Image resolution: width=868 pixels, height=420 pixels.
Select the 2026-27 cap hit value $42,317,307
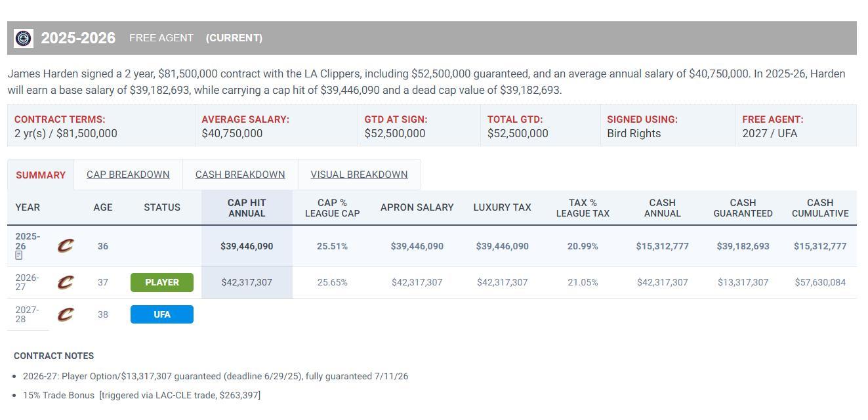(x=247, y=282)
